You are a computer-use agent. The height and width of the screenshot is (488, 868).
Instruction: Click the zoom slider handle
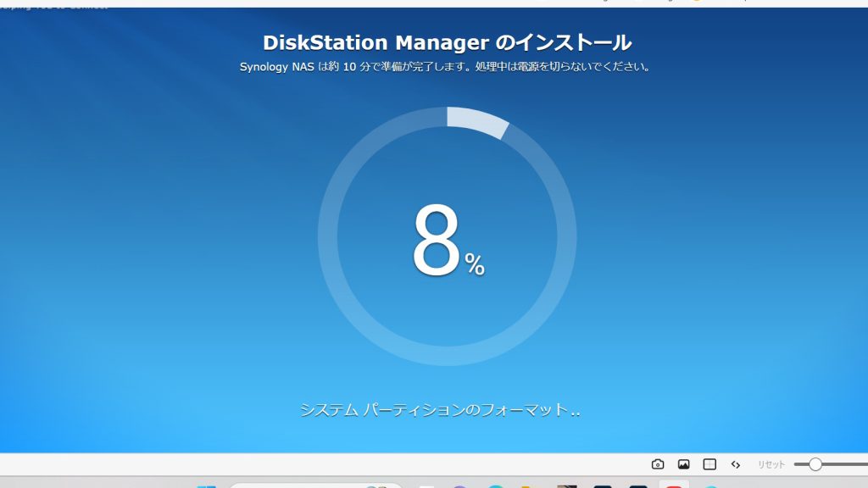click(x=815, y=464)
